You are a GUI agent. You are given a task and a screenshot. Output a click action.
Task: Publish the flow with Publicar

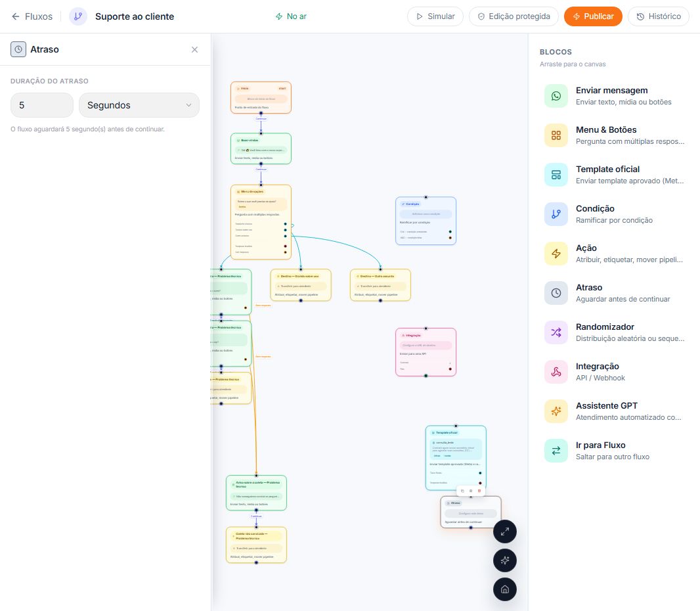pyautogui.click(x=593, y=16)
